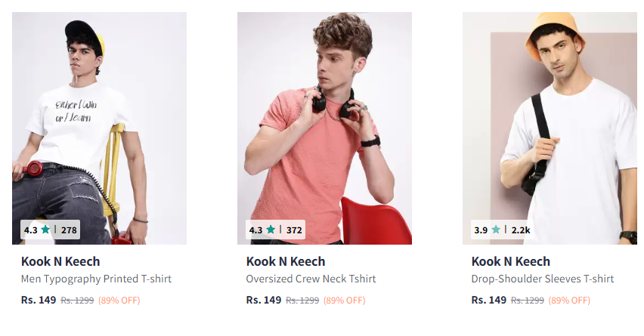644x336 pixels.
Task: Click Rs. 149 price of Crew Neck Tshirt
Action: (x=264, y=300)
